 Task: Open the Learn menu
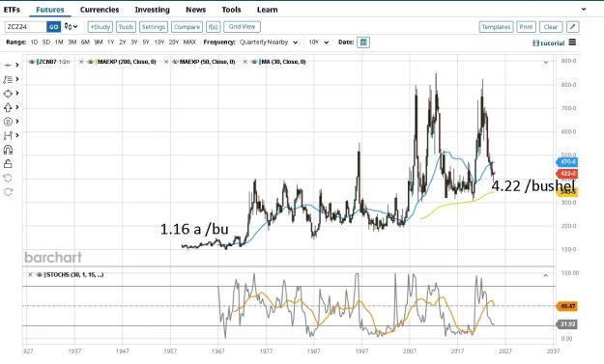pos(268,10)
